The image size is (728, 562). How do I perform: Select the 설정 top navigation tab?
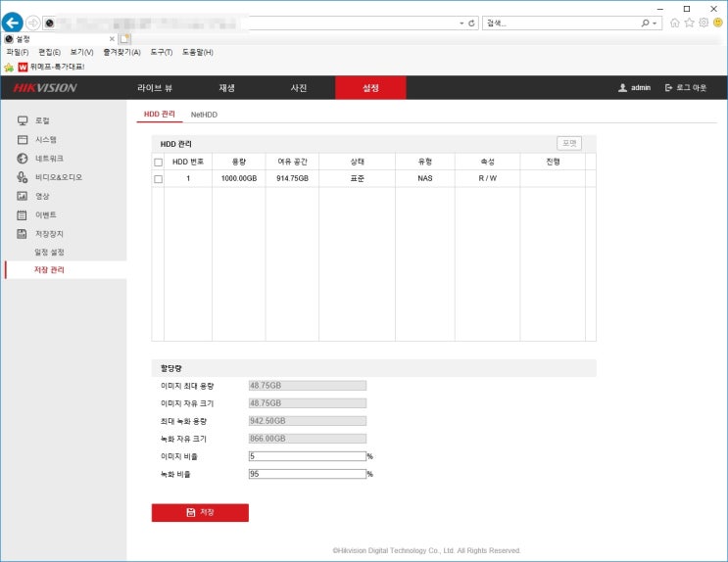[x=370, y=88]
